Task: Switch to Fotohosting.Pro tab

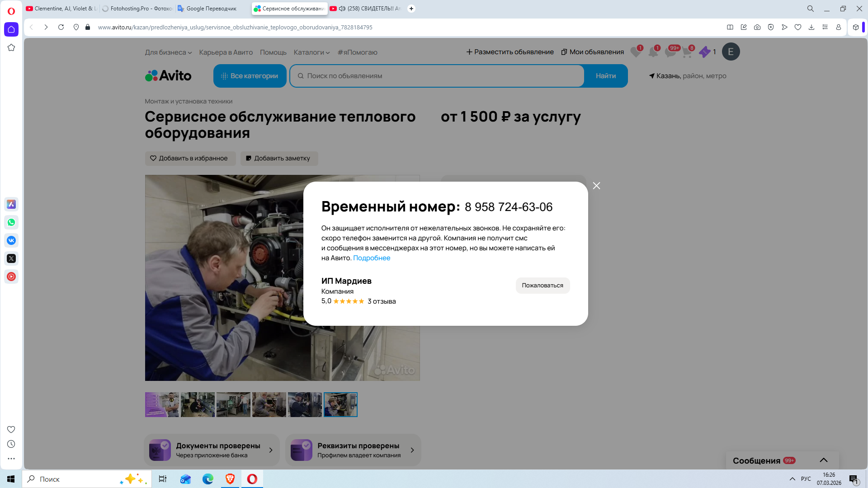Action: pyautogui.click(x=137, y=9)
